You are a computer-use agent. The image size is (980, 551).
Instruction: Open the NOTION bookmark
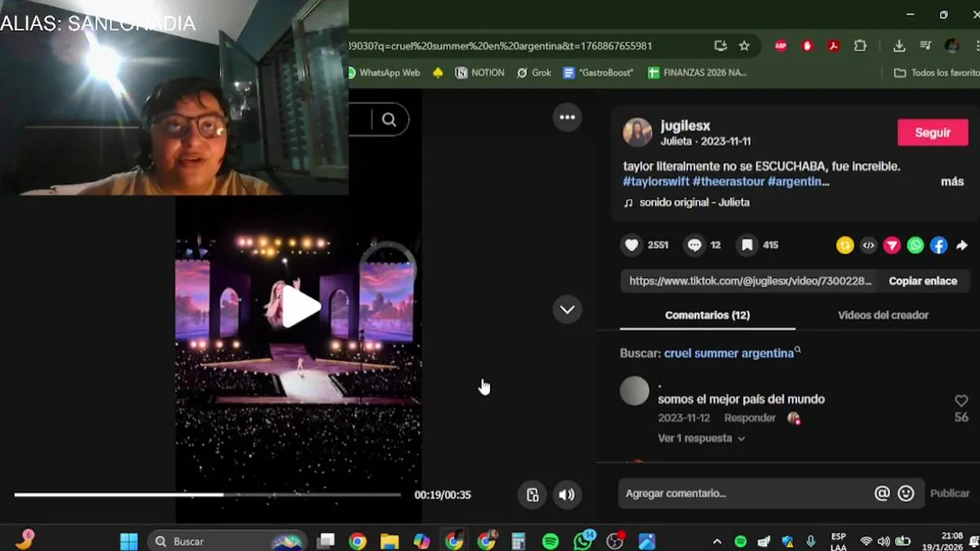tap(480, 73)
